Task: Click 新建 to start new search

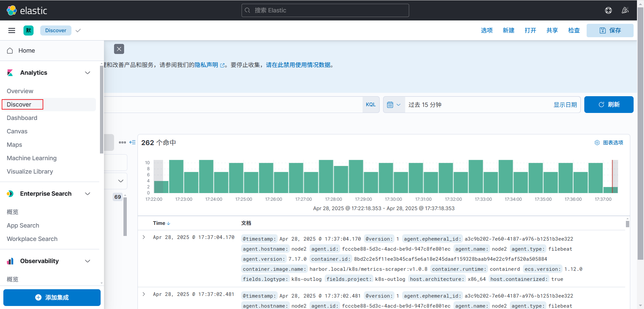Action: 508,30
